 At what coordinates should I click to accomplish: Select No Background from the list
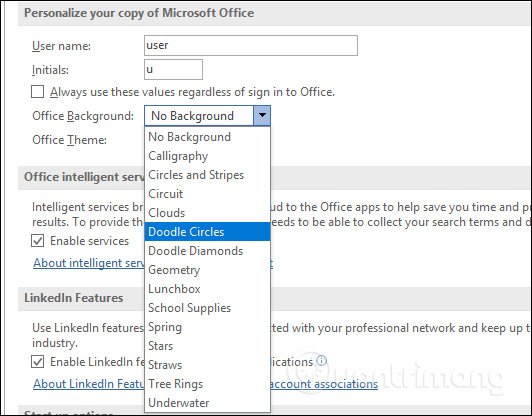click(x=207, y=137)
